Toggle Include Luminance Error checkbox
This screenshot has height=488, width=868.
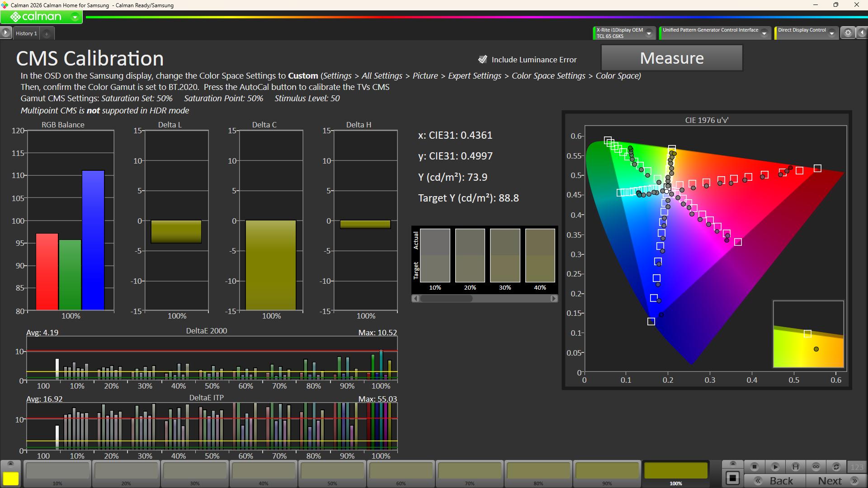coord(483,59)
